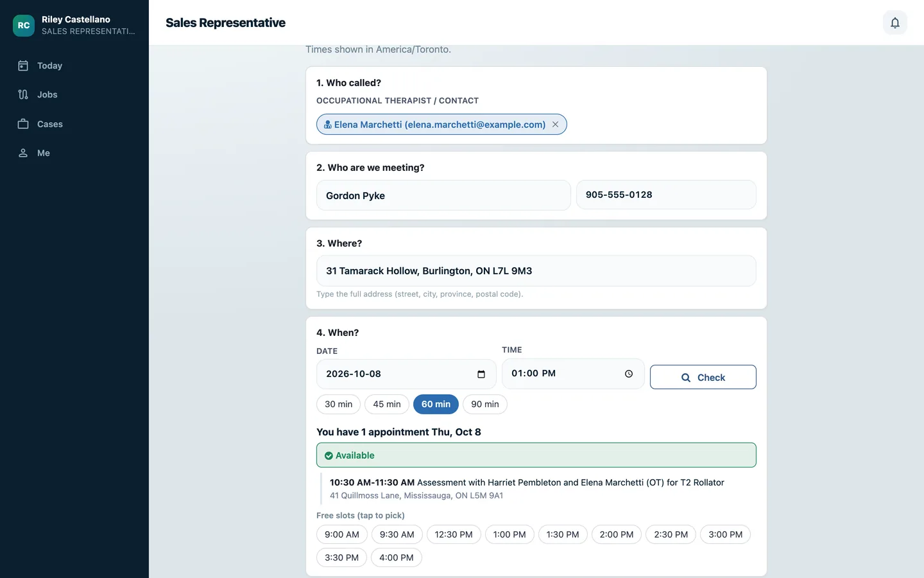Click the Cases briefcase icon
The height and width of the screenshot is (578, 924).
(23, 124)
